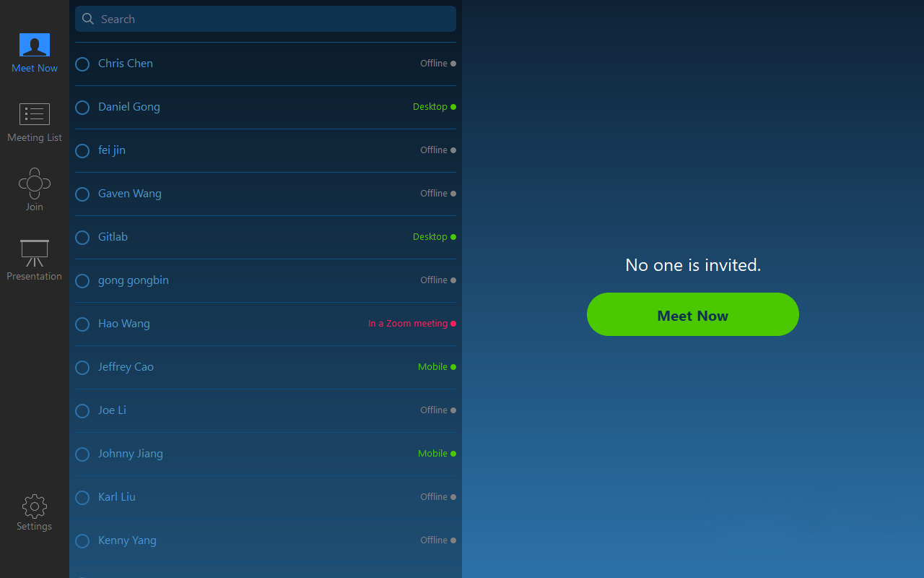
Task: Click Chris Chen's Offline status label
Action: (x=434, y=64)
